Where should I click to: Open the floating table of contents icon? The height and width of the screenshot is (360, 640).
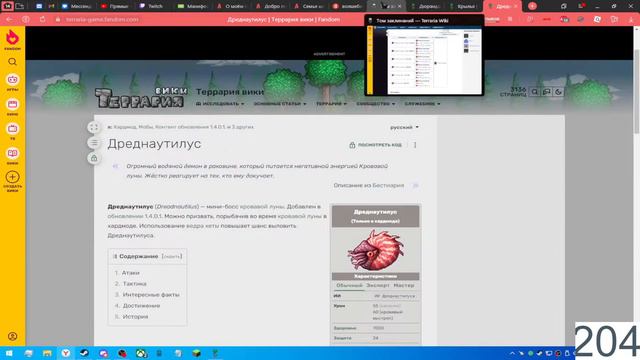coord(94,142)
